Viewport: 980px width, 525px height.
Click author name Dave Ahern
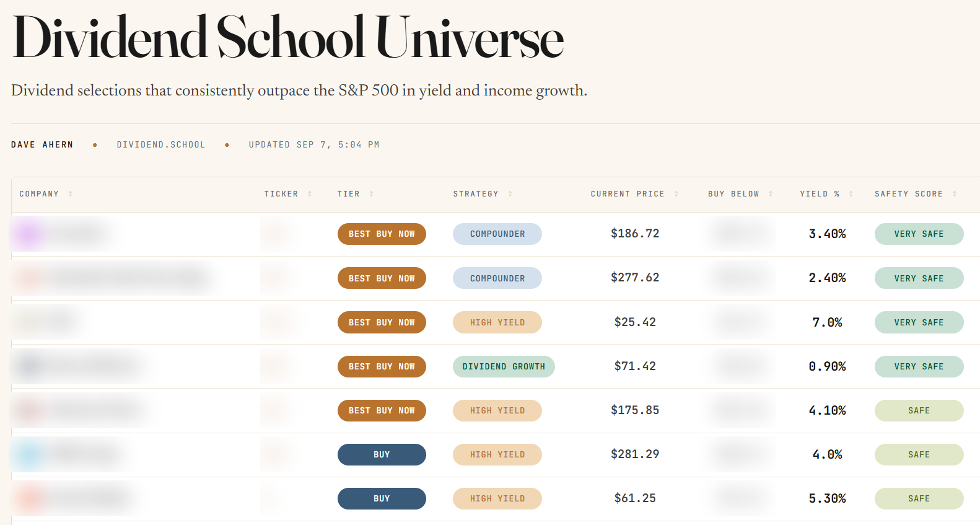(x=42, y=144)
